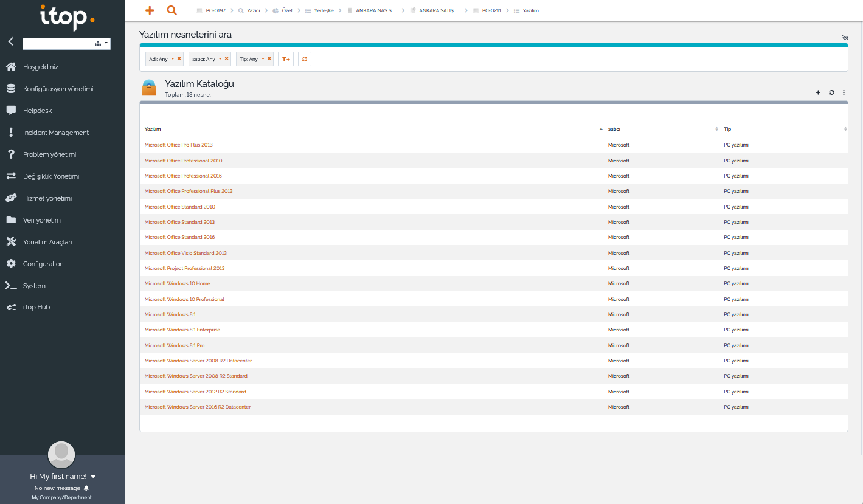This screenshot has width=863, height=504.
Task: Click plus icon to add new Yazılım
Action: pyautogui.click(x=818, y=92)
